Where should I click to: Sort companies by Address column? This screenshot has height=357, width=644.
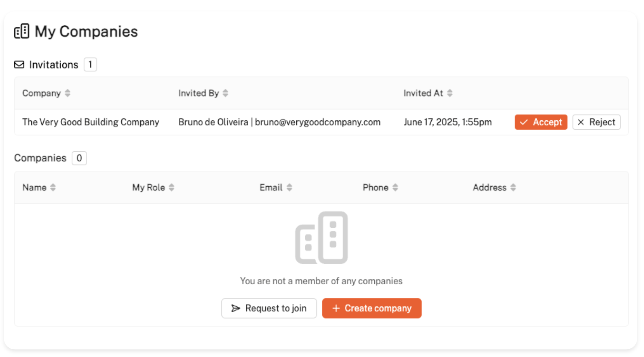coord(513,187)
